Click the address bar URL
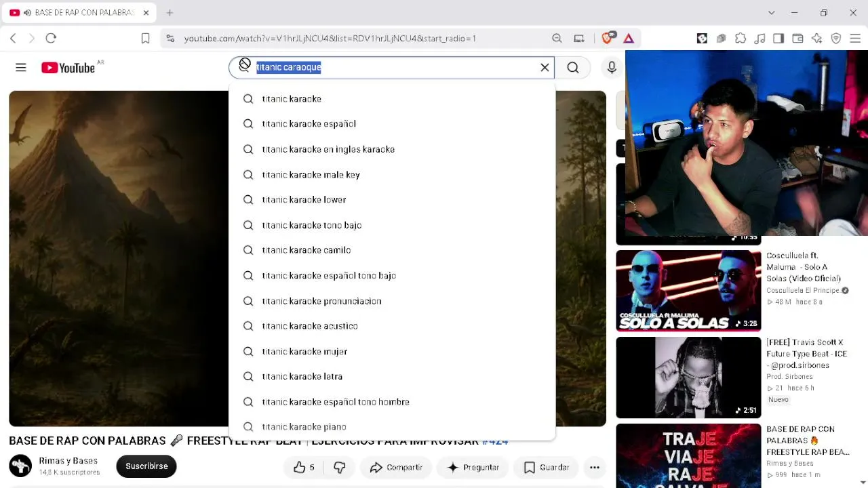 [x=330, y=39]
